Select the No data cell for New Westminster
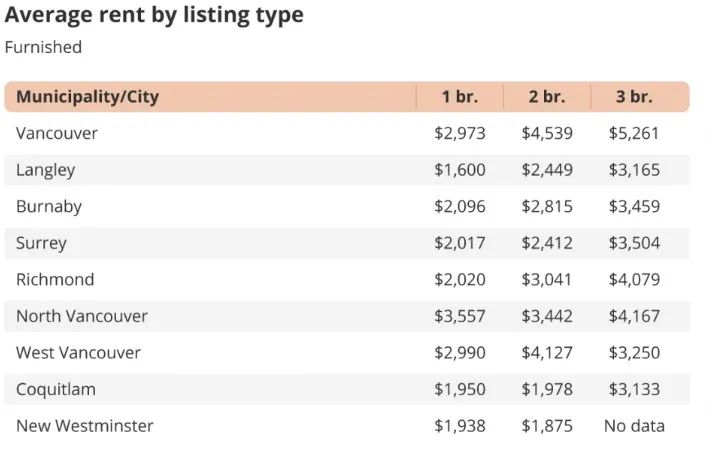Viewport: 709px width, 453px height. click(634, 426)
